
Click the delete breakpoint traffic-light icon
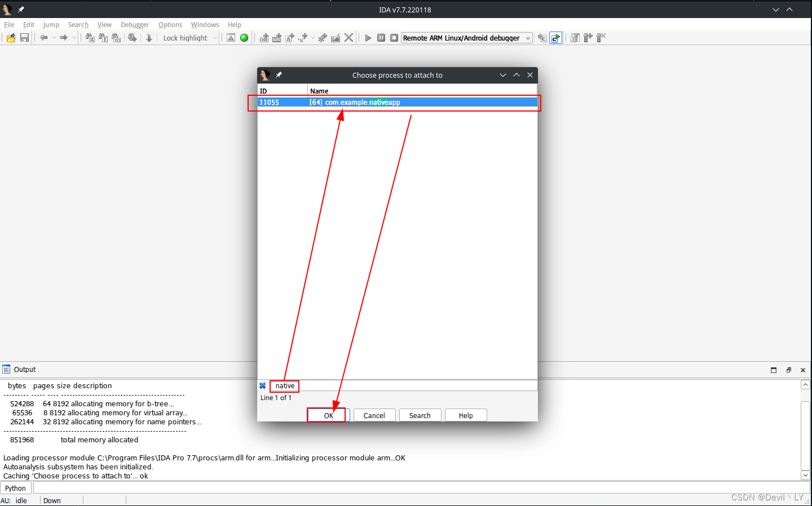click(x=601, y=38)
